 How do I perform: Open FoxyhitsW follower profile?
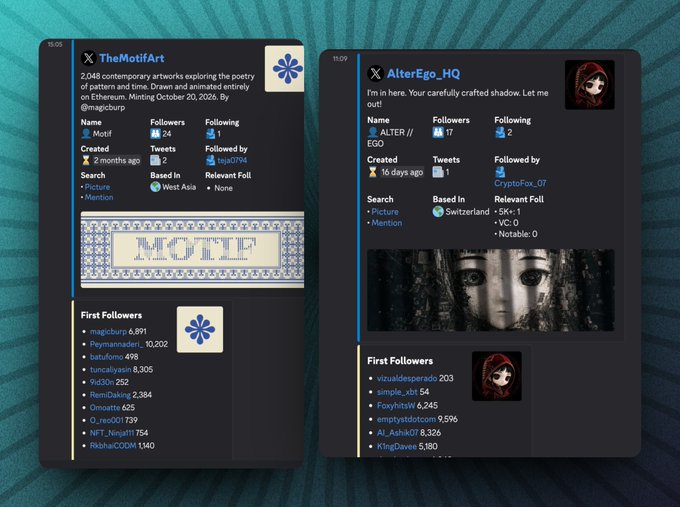tap(396, 406)
